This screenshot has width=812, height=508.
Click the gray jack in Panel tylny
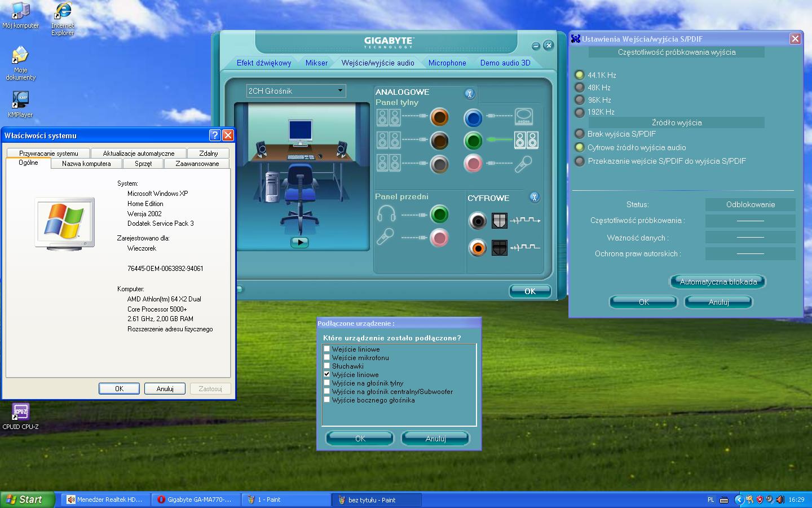[439, 164]
